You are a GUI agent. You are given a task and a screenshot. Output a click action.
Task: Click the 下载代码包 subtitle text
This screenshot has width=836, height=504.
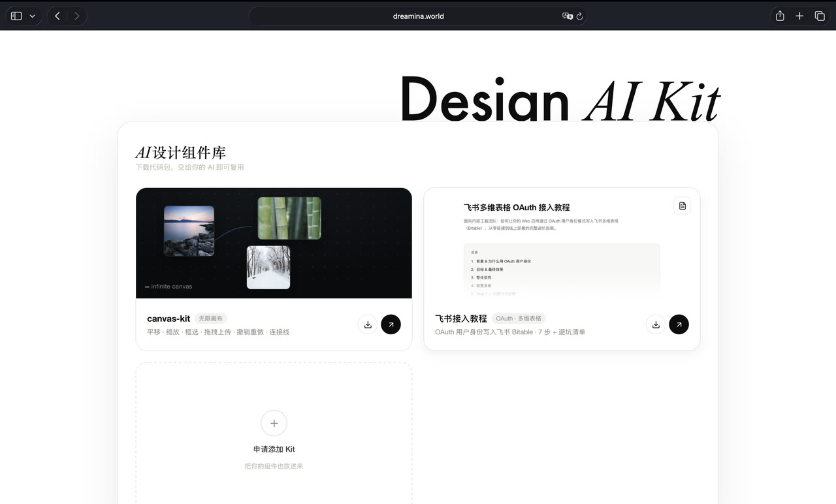189,167
